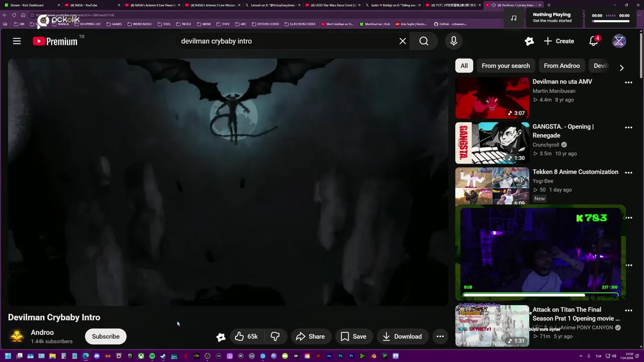Viewport: 644px width, 362px height.
Task: Save video to a playlist
Action: pyautogui.click(x=353, y=337)
